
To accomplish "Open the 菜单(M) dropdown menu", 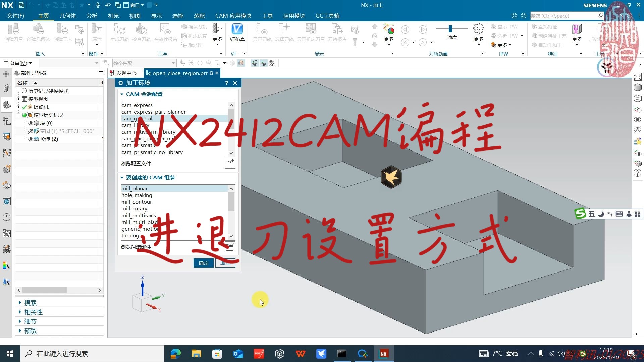I will (x=17, y=63).
